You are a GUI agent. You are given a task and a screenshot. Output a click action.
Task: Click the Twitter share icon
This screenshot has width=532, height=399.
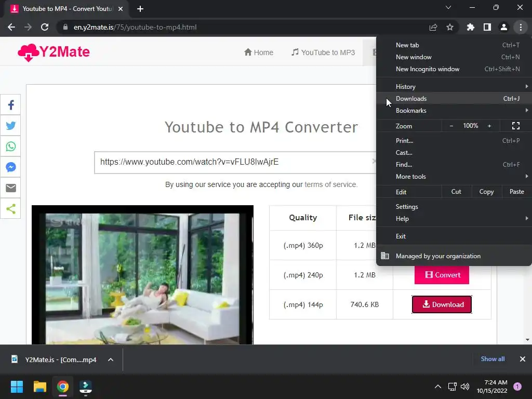[x=10, y=126]
